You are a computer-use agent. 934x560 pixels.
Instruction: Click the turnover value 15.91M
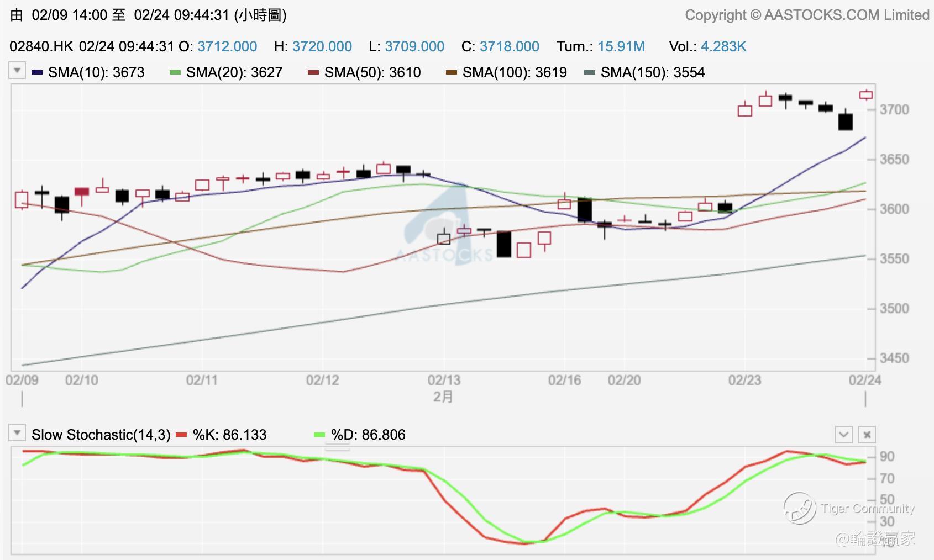[x=621, y=46]
